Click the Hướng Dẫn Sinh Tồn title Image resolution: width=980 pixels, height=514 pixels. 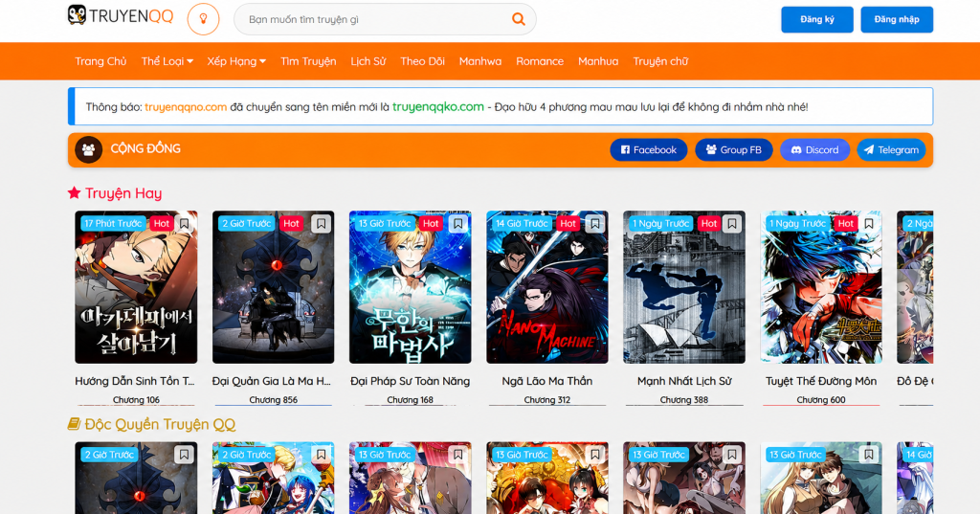tap(135, 381)
